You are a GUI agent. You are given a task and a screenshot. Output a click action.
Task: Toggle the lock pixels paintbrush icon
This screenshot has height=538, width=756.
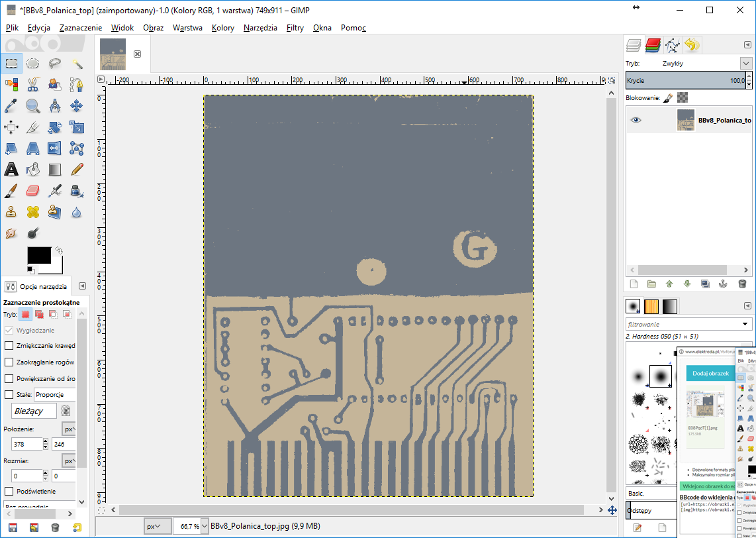[x=668, y=97]
